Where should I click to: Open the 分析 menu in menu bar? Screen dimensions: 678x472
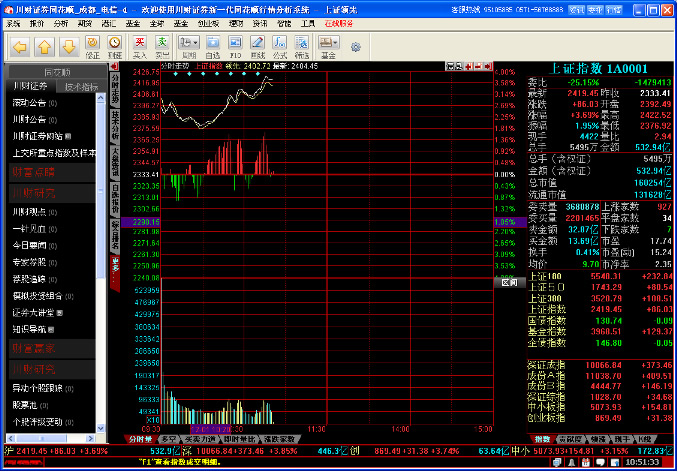click(61, 22)
